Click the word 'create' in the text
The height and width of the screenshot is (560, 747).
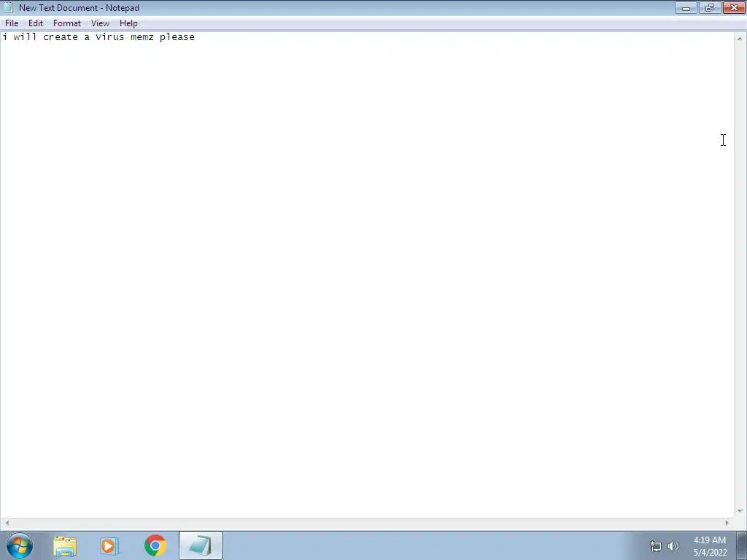(x=61, y=37)
